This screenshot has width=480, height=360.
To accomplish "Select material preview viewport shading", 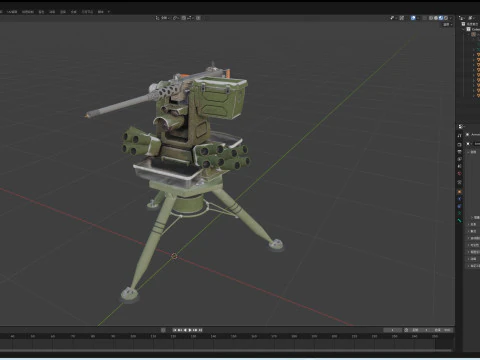I will [441, 18].
